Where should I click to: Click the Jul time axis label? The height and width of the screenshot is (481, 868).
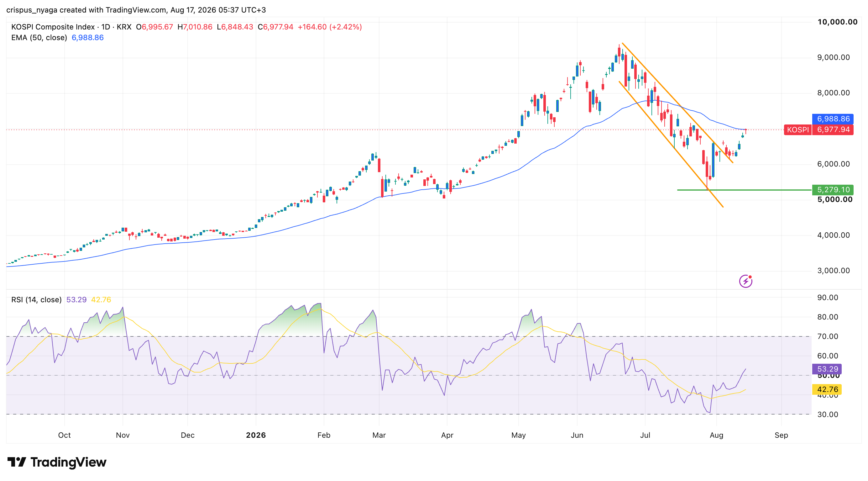[645, 435]
